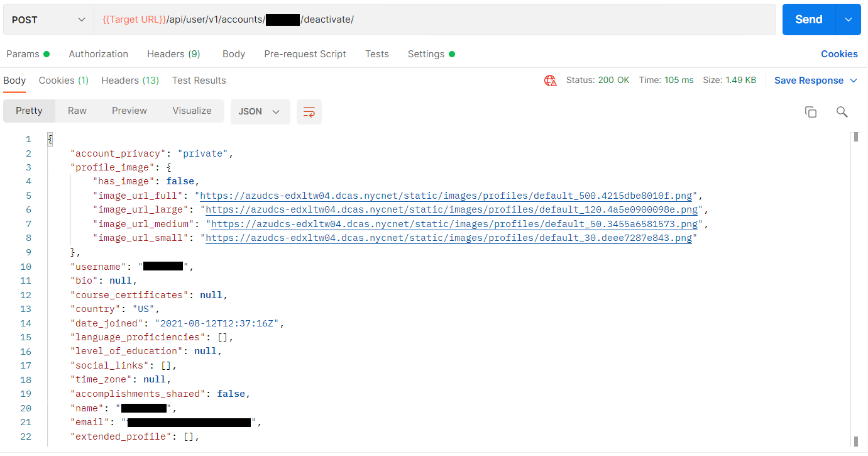Click the Save Response link

(809, 81)
